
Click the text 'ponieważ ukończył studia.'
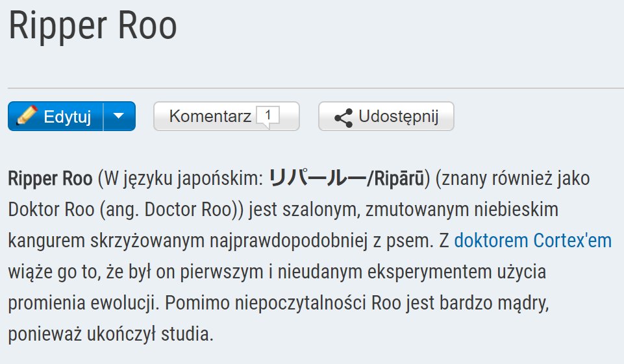click(110, 334)
